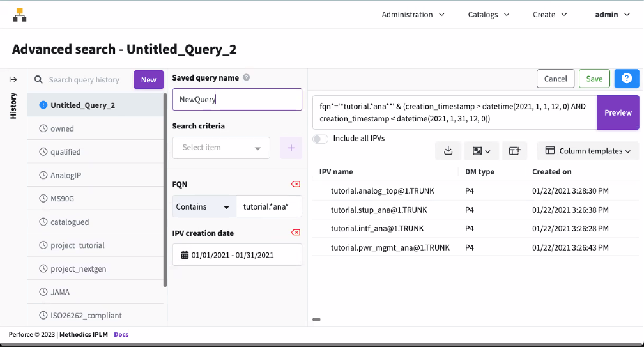644x347 pixels.
Task: Click the Methodics IPLM home logo
Action: click(20, 15)
